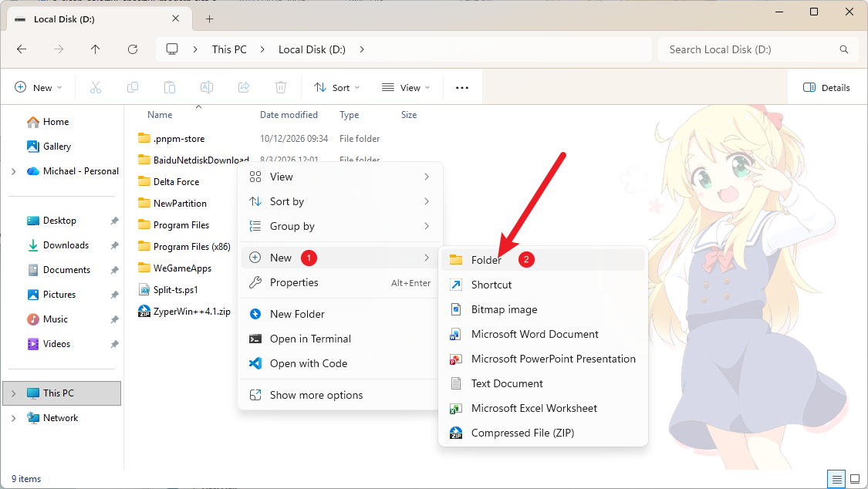
Task: Click the PC monitor icon in address bar
Action: (x=172, y=49)
